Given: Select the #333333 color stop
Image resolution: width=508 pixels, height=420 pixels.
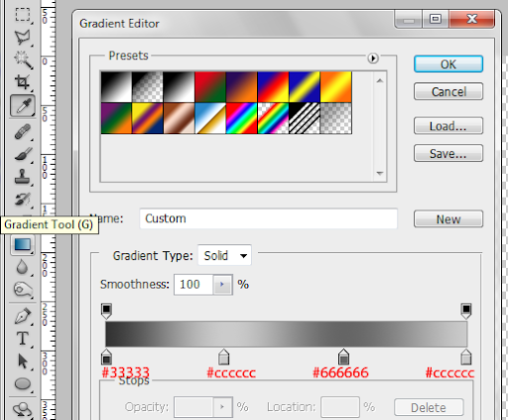Looking at the screenshot, I should tap(106, 356).
